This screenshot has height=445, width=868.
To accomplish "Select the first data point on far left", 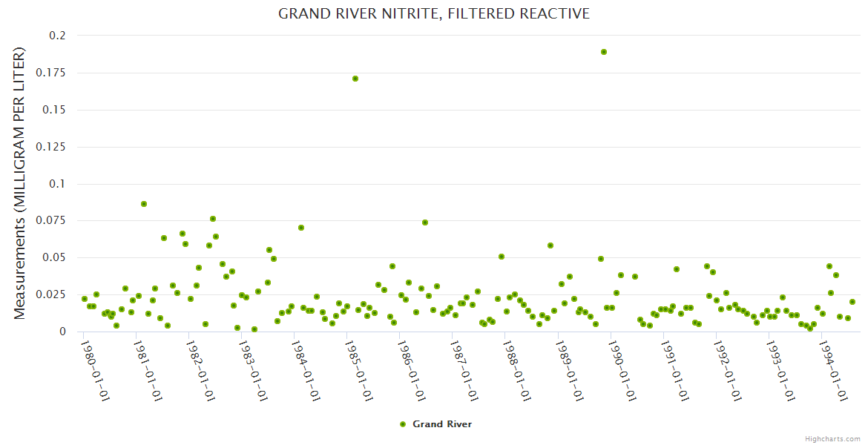I will [x=85, y=299].
